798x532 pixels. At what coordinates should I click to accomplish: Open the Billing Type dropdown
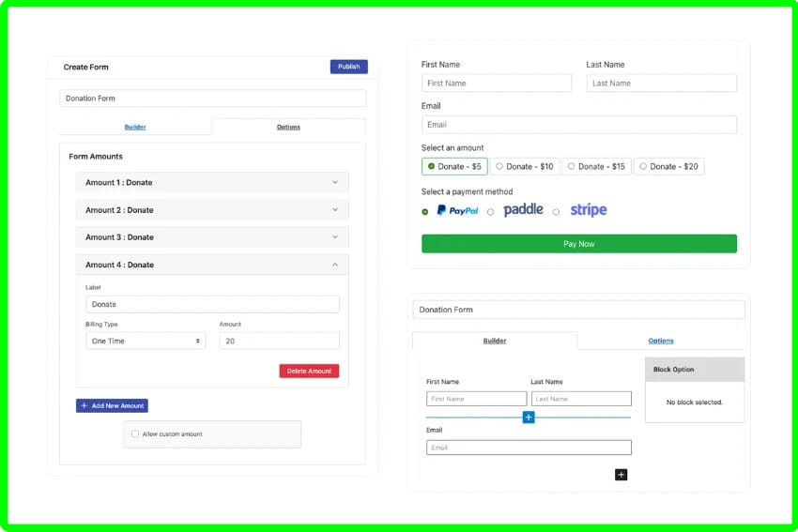click(146, 341)
